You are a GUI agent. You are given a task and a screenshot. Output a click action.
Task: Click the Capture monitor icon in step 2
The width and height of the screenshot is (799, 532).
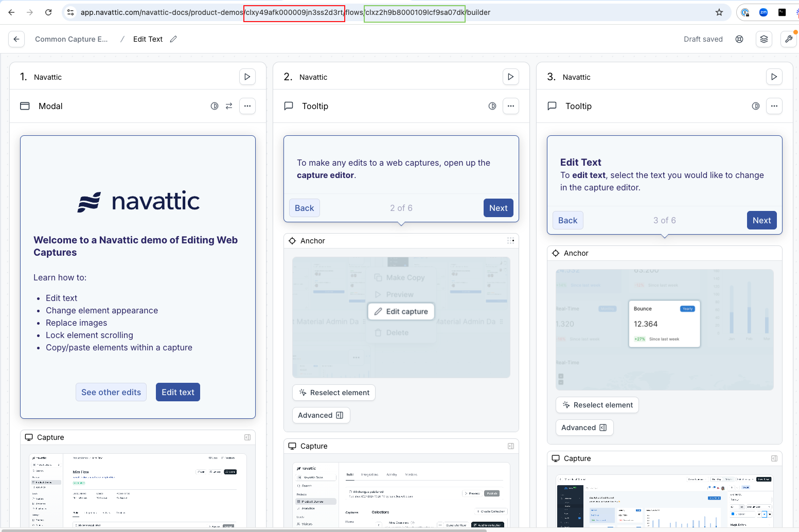pyautogui.click(x=292, y=446)
